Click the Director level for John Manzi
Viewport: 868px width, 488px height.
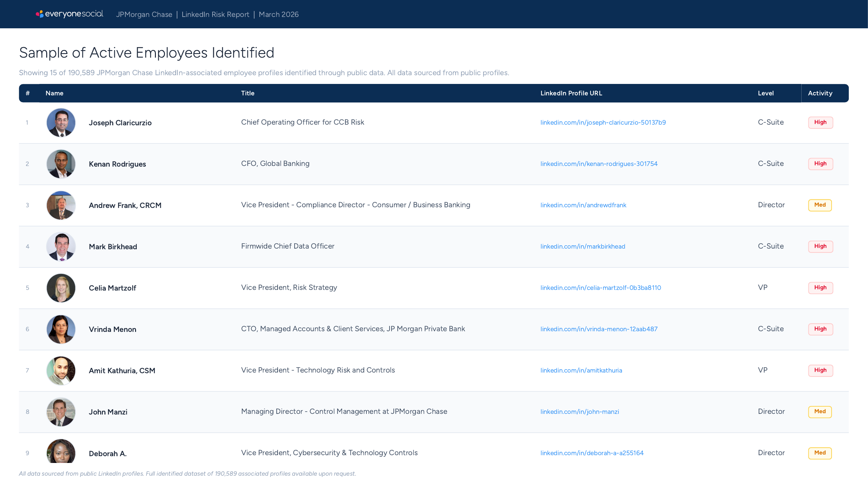(x=771, y=412)
